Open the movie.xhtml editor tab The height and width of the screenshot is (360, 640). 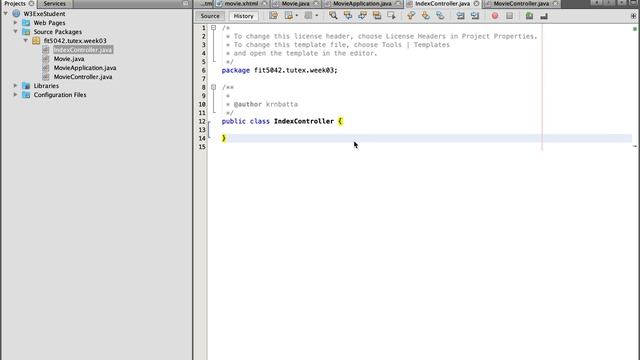click(x=241, y=3)
